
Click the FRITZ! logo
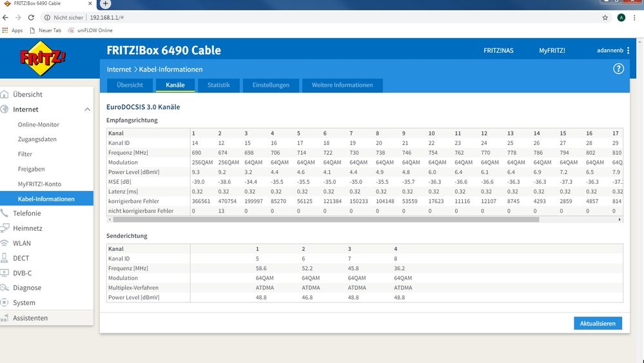pos(43,58)
